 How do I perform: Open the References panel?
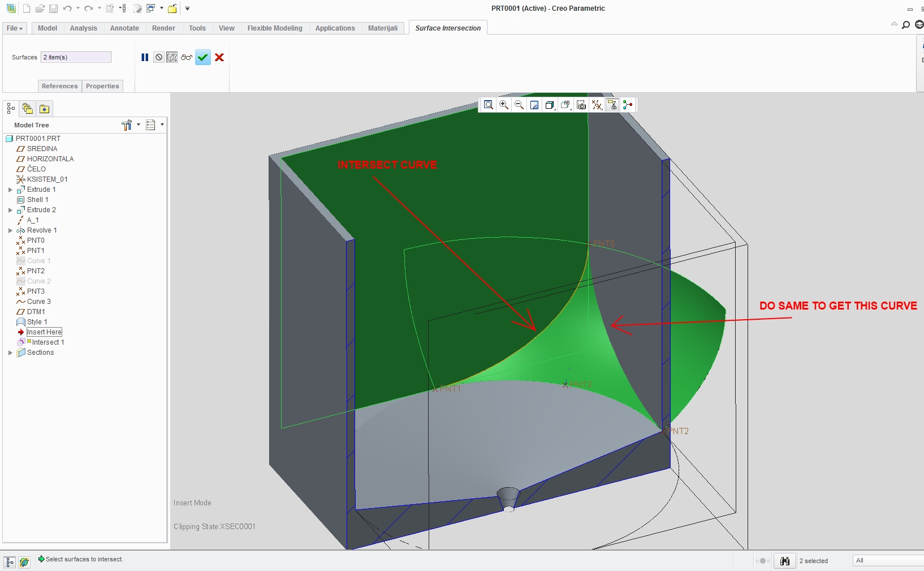[x=60, y=86]
